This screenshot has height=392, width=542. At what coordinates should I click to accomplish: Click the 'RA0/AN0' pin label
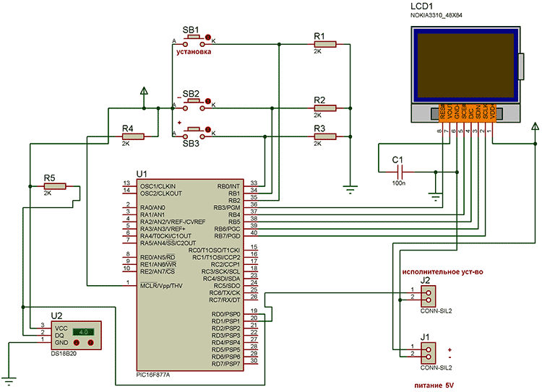click(x=152, y=208)
